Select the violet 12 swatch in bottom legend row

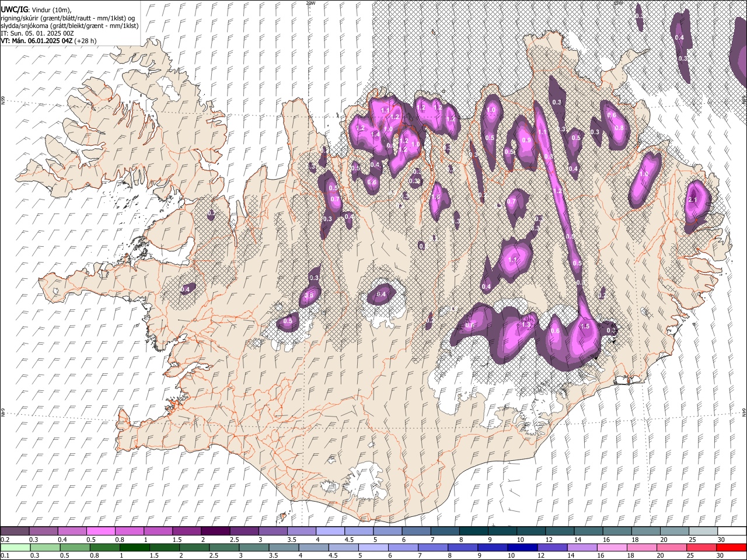click(x=553, y=547)
